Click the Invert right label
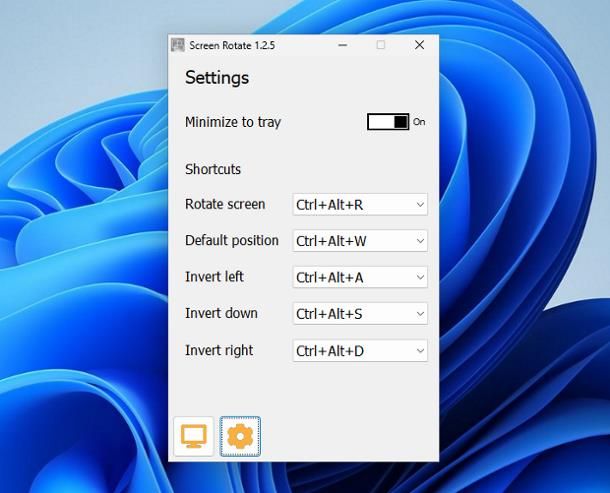Image resolution: width=610 pixels, height=493 pixels. [219, 351]
